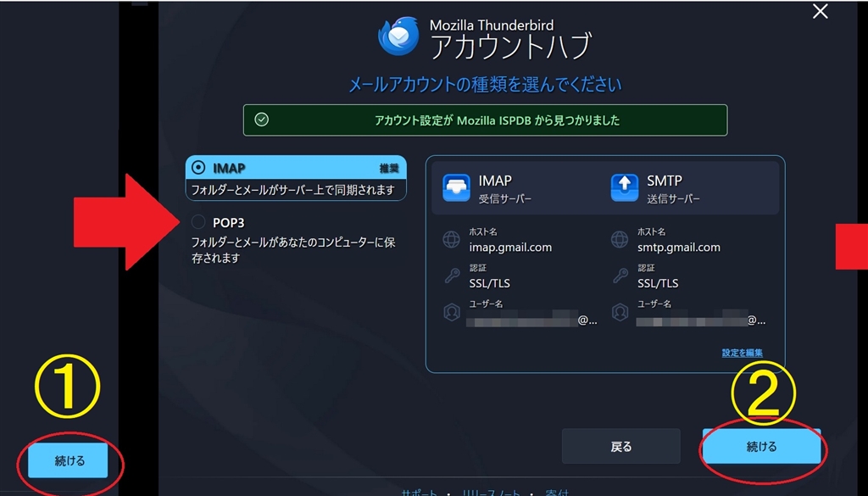Image resolution: width=868 pixels, height=496 pixels.
Task: Click the key icon next to SMTP SSL/TLS
Action: 620,276
